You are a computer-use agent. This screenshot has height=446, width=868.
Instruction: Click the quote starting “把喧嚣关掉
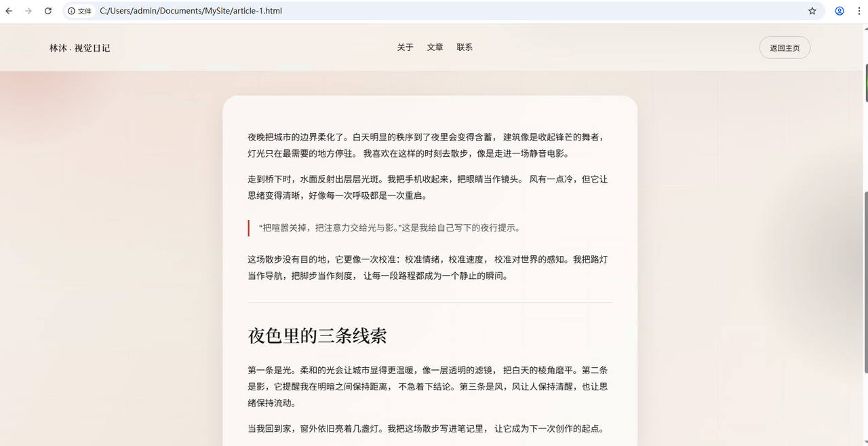[389, 228]
